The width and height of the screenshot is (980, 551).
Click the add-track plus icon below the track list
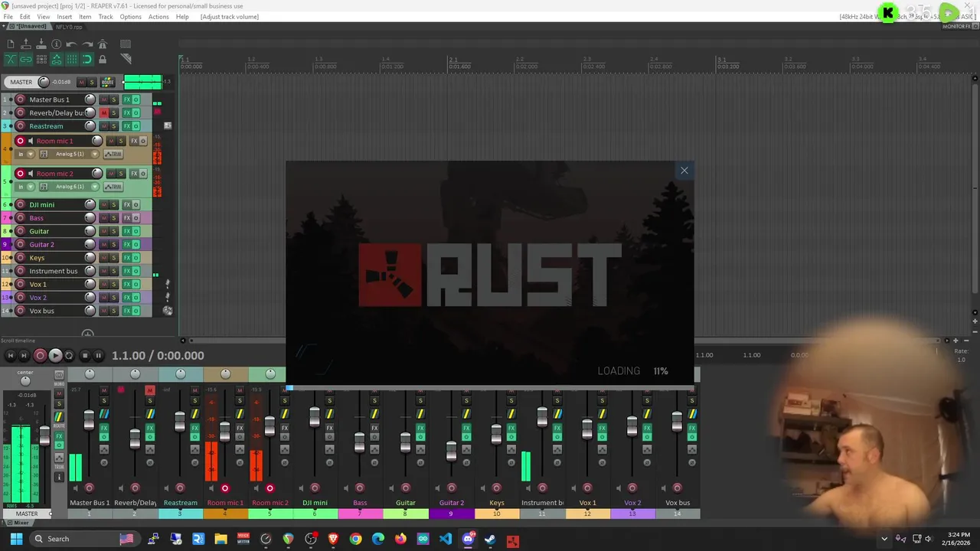click(87, 334)
